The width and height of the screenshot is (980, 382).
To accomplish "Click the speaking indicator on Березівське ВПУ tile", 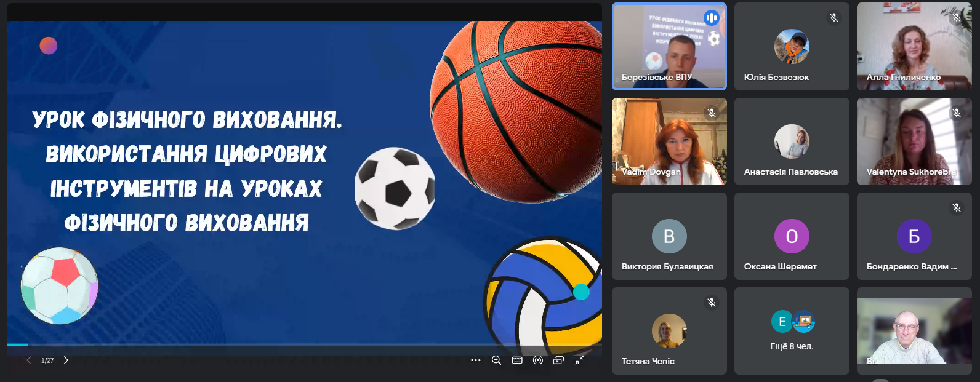I will (x=712, y=18).
